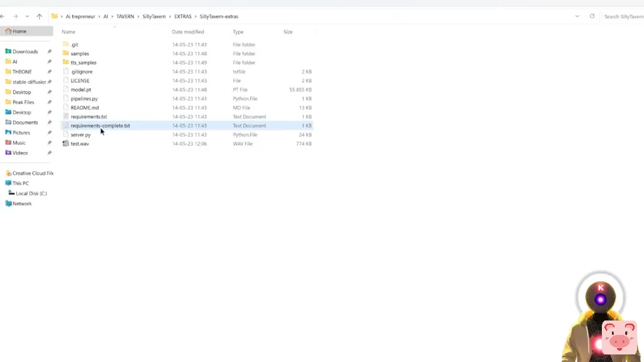Viewport: 644px width, 362px height.
Task: Select README.md file icon
Action: pyautogui.click(x=65, y=107)
